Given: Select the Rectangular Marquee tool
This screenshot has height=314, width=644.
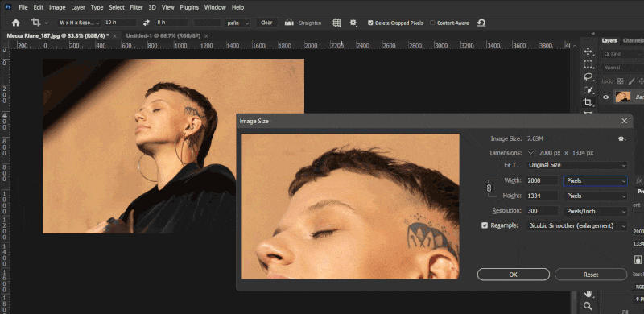Looking at the screenshot, I should pos(588,64).
